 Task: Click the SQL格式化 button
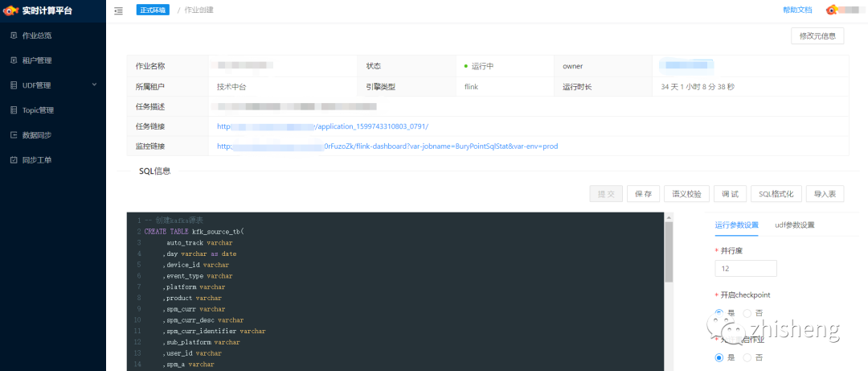point(776,194)
